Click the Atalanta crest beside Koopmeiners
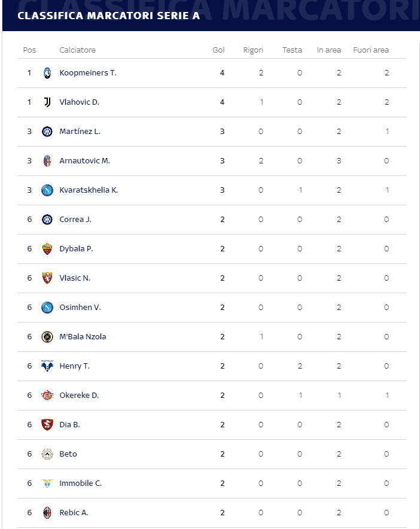 tap(47, 73)
